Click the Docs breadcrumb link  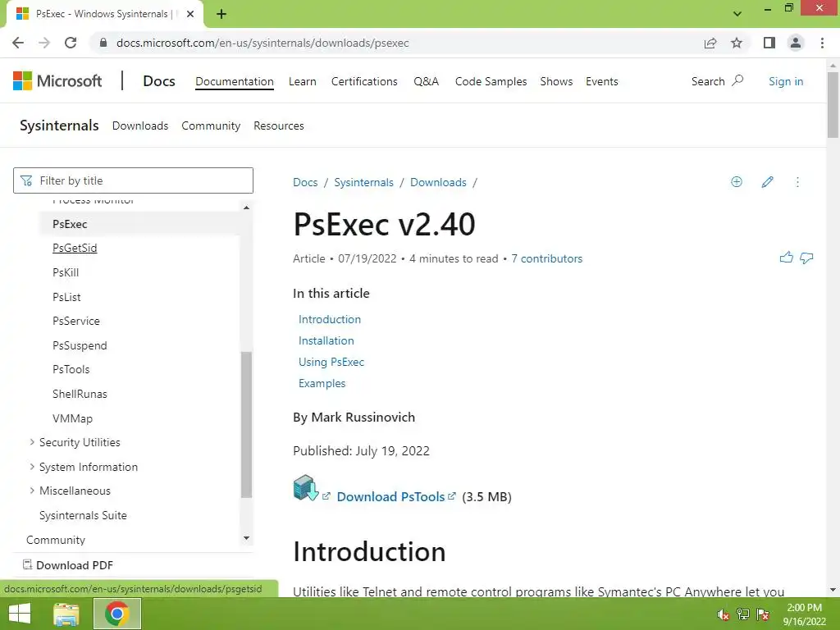click(x=305, y=182)
